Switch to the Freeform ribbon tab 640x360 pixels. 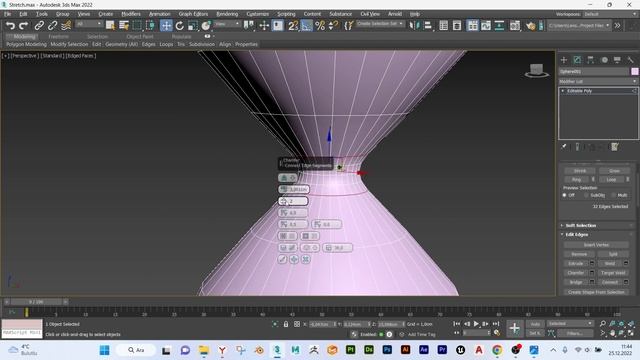click(x=58, y=36)
